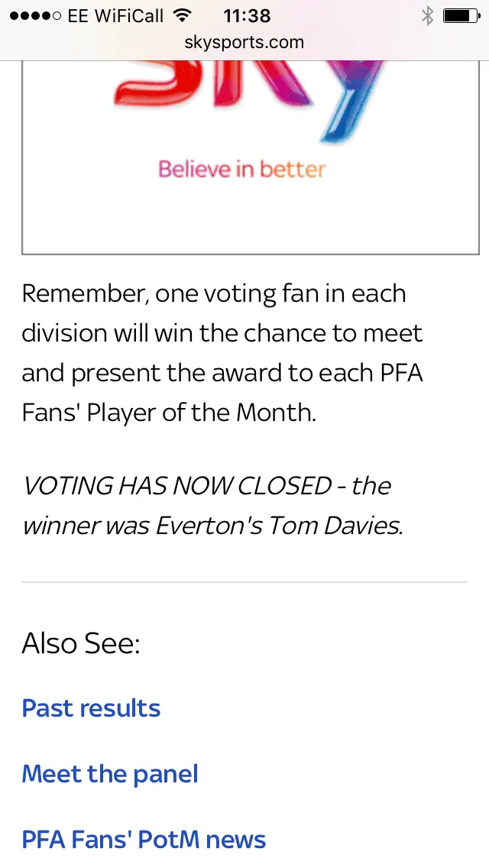489x868 pixels.
Task: Tap the "Also See:" heading
Action: (x=81, y=643)
